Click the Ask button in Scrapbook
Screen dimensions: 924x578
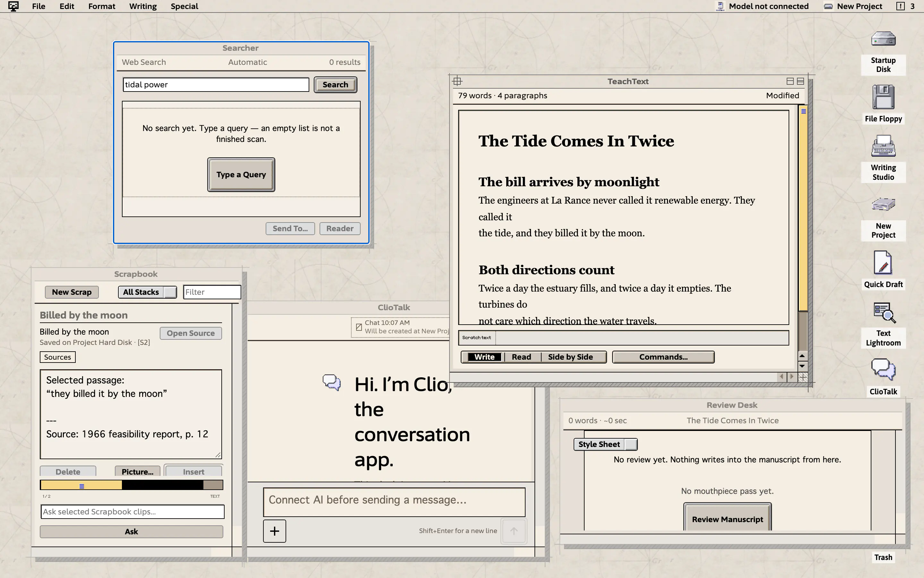click(x=131, y=531)
